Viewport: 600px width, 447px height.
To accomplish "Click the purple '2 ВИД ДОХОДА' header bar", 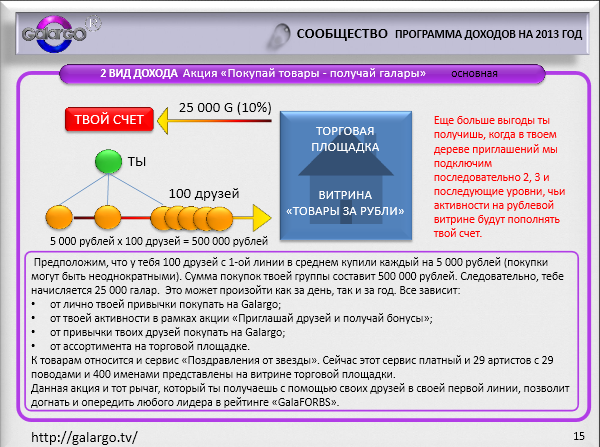I will 302,73.
